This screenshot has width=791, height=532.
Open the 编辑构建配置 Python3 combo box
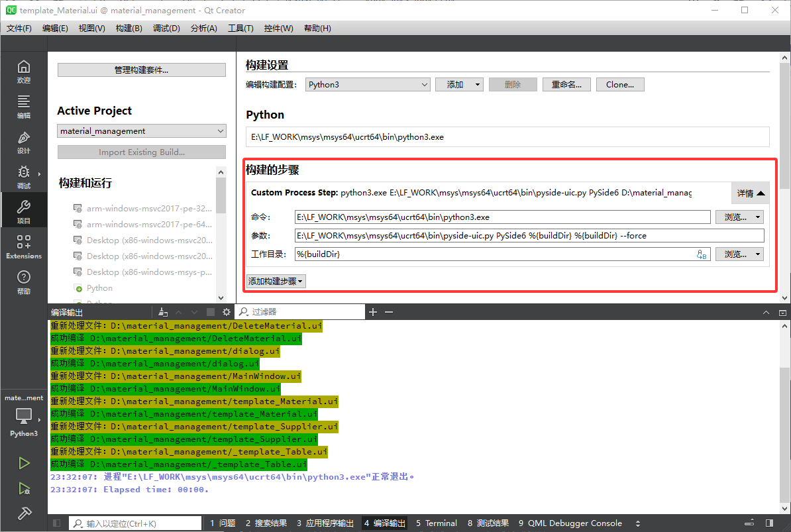[x=368, y=85]
